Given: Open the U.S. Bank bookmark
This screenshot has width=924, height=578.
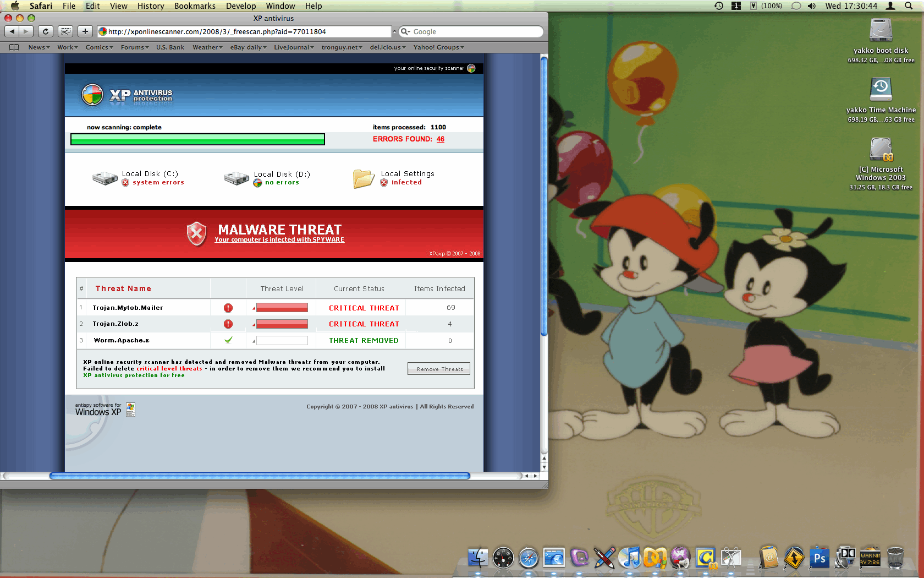Looking at the screenshot, I should (x=170, y=47).
